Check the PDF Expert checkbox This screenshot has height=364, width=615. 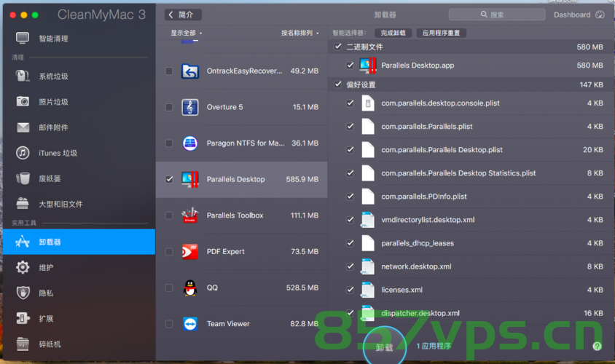pyautogui.click(x=169, y=251)
